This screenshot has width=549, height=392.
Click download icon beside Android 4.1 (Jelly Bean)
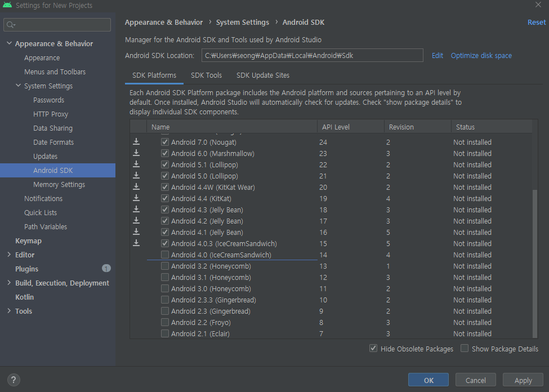(136, 232)
